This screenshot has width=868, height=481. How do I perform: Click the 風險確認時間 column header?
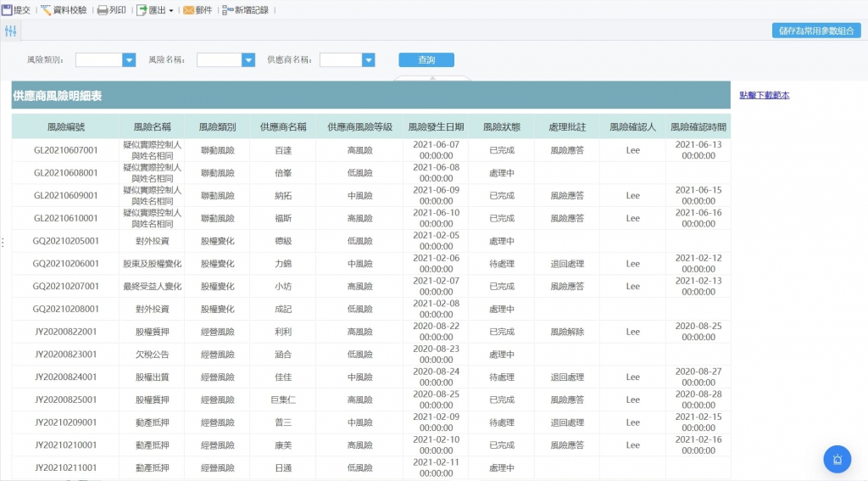pos(698,127)
